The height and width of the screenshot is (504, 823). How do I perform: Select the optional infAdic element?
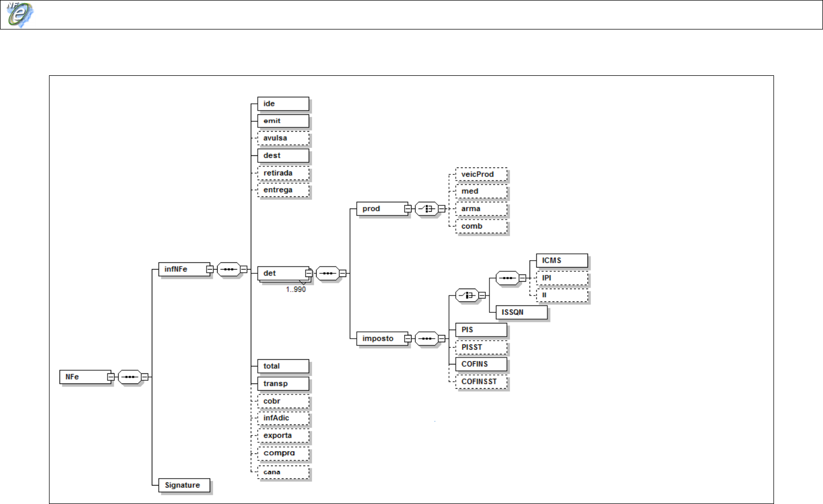click(283, 418)
